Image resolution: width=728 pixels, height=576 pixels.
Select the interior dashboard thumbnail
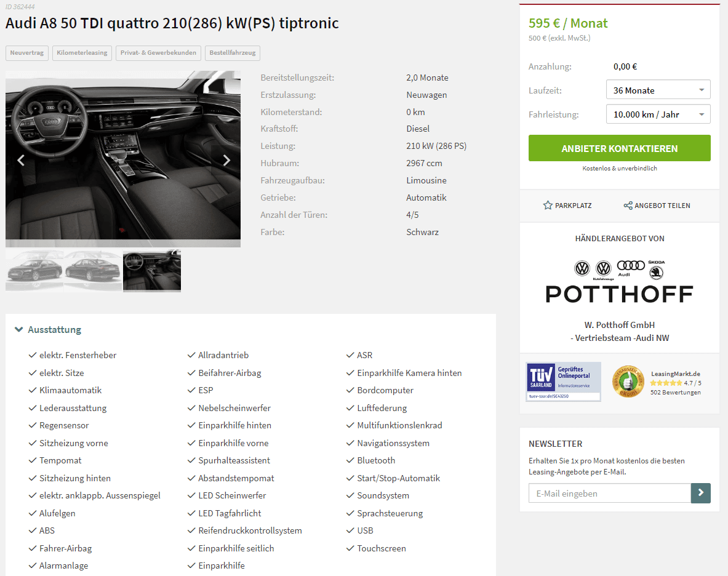[152, 271]
